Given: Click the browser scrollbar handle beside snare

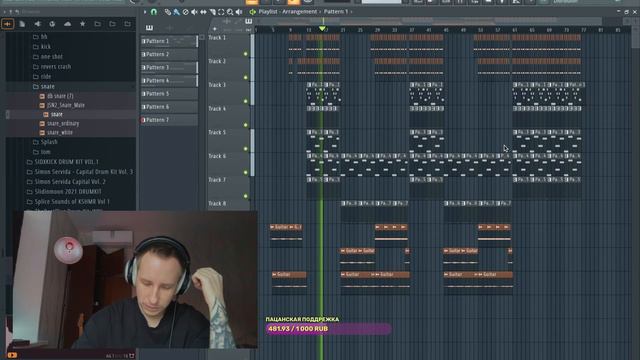Looking at the screenshot, I should [7, 115].
